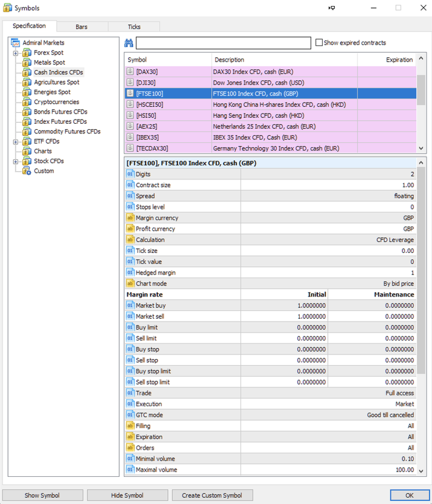Click the dollar icon beside [HSCEI50]
The image size is (432, 504).
[x=130, y=104]
